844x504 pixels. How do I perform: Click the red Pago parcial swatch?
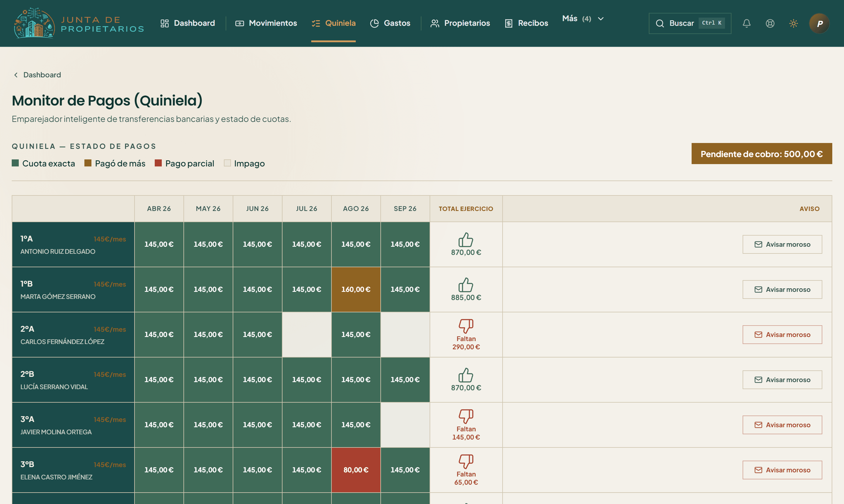click(158, 163)
